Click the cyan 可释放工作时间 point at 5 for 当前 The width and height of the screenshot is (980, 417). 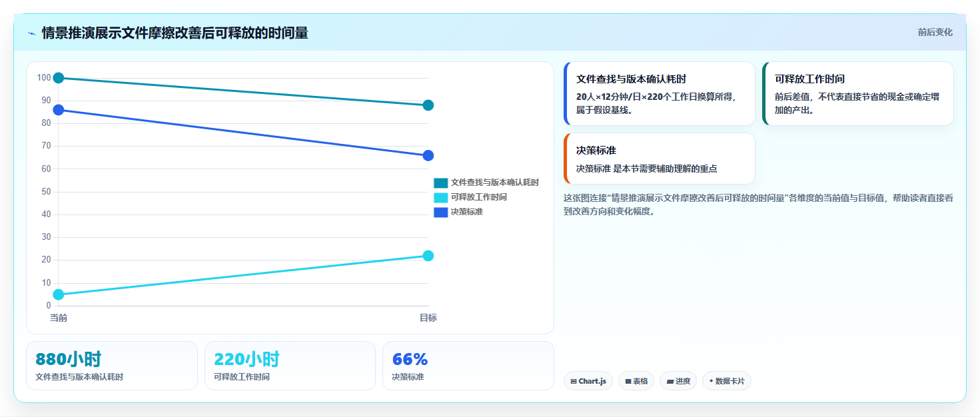[59, 294]
